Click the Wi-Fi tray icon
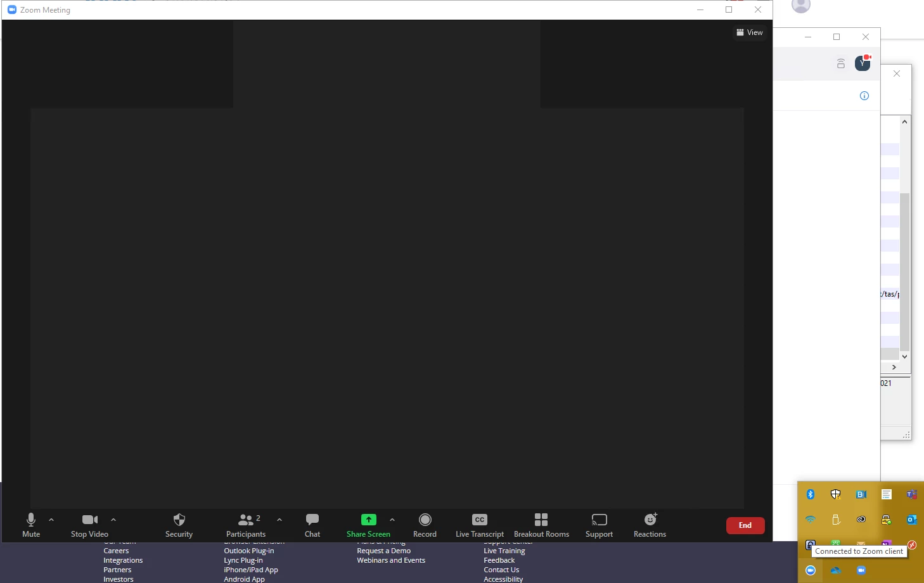This screenshot has height=583, width=924. click(811, 520)
